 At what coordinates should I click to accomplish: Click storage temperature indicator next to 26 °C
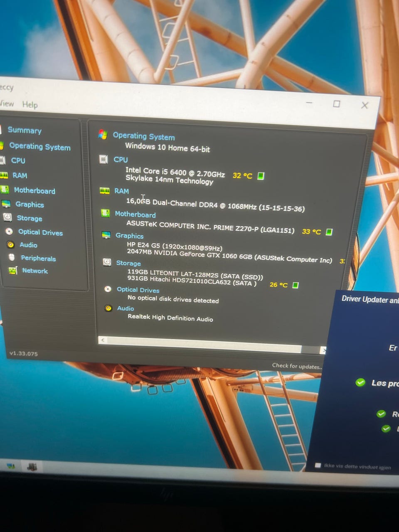tap(295, 285)
